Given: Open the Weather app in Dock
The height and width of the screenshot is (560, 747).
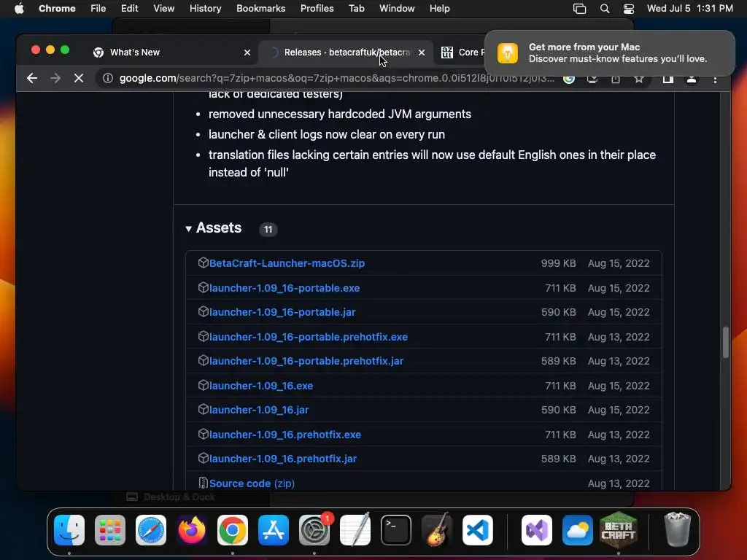Looking at the screenshot, I should 578,529.
